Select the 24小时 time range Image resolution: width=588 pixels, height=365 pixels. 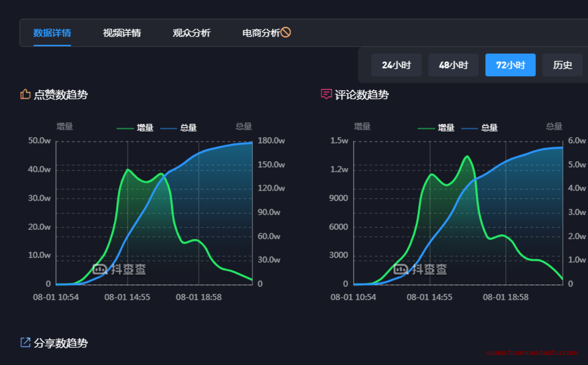tap(396, 65)
